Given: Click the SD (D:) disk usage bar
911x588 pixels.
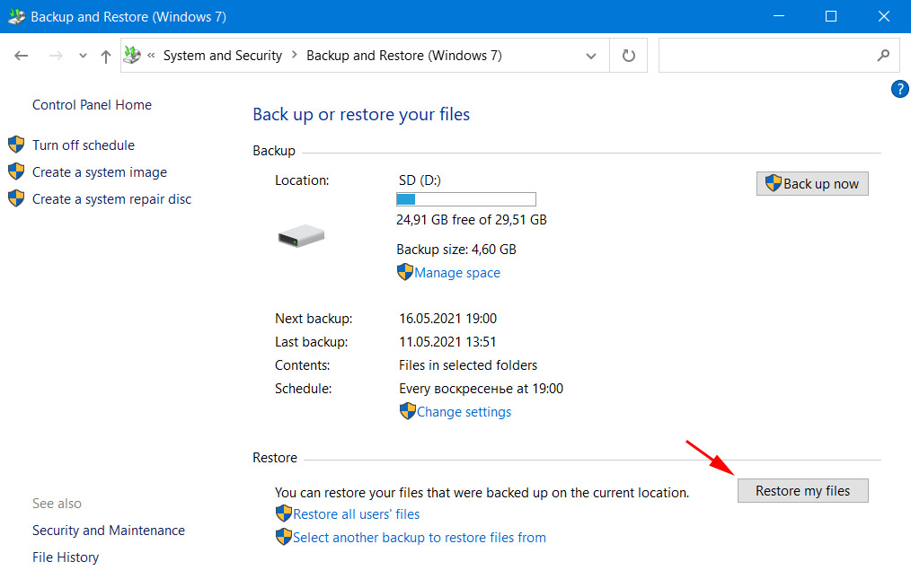Looking at the screenshot, I should (466, 199).
